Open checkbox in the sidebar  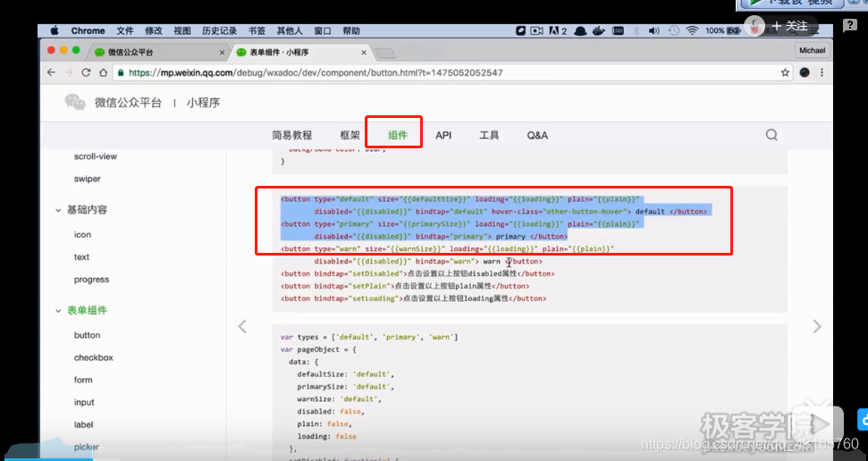[94, 357]
